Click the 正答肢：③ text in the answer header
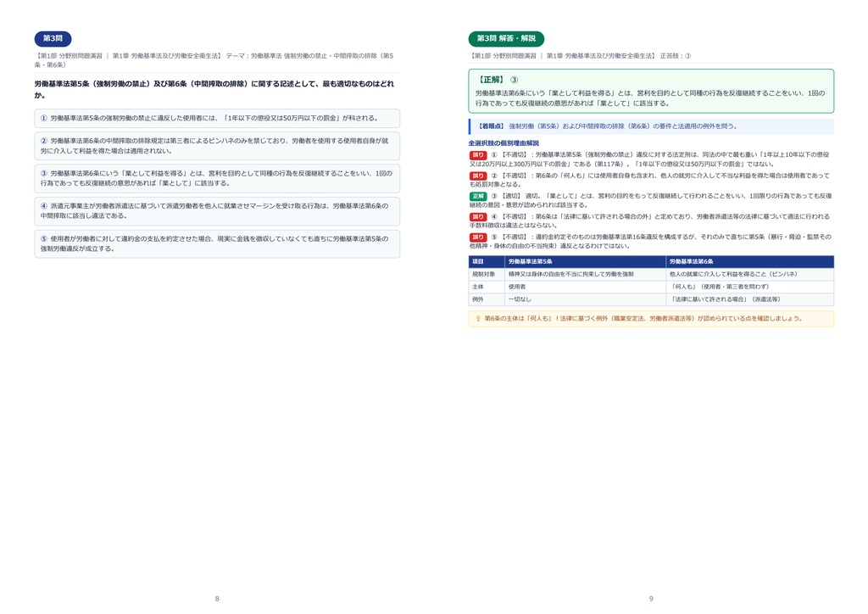The width and height of the screenshot is (868, 614). [x=676, y=56]
